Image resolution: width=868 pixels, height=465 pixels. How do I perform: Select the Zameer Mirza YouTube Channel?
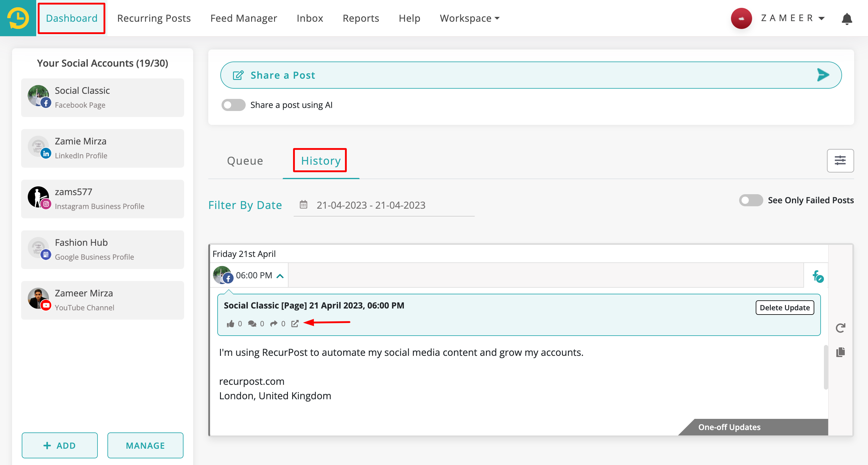(x=102, y=300)
